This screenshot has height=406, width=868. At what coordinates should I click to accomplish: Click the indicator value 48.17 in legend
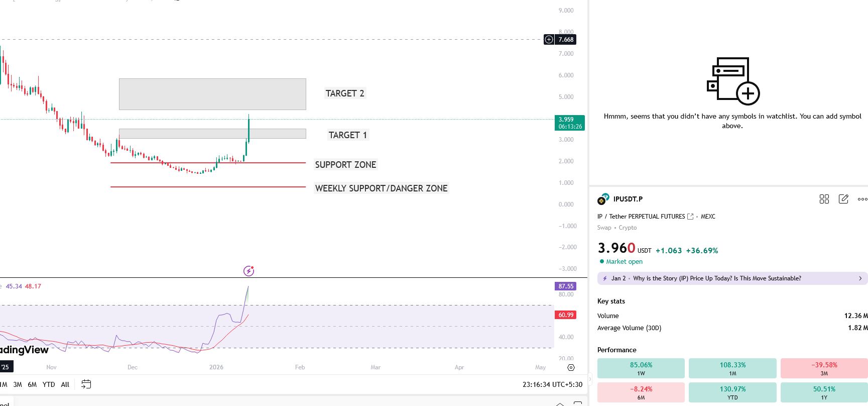point(33,286)
